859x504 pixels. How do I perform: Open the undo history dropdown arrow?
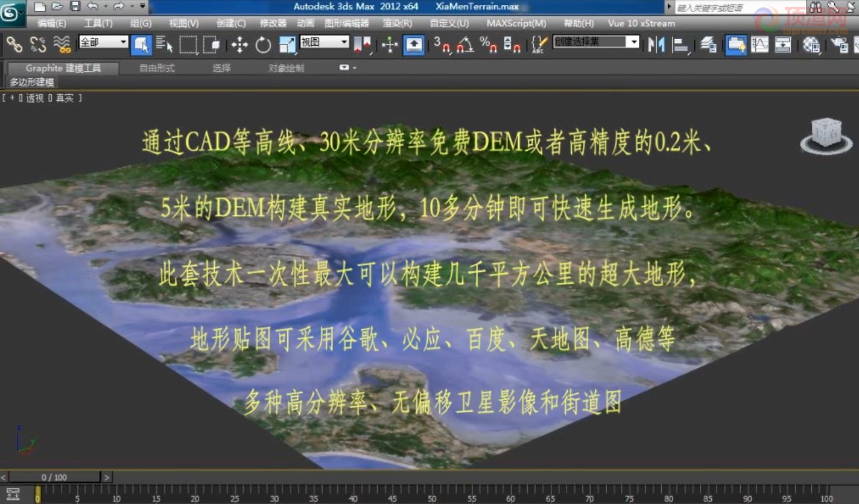tap(104, 7)
